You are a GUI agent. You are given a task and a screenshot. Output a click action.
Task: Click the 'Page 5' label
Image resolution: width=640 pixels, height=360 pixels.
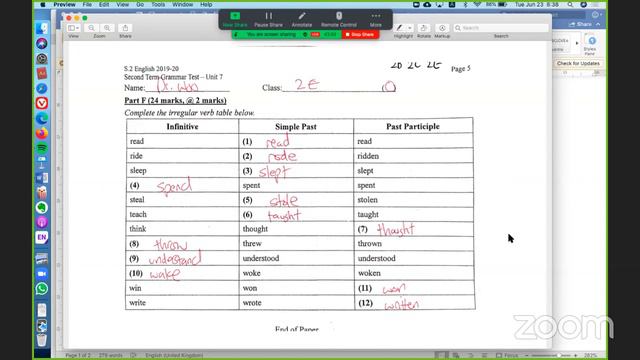click(460, 69)
